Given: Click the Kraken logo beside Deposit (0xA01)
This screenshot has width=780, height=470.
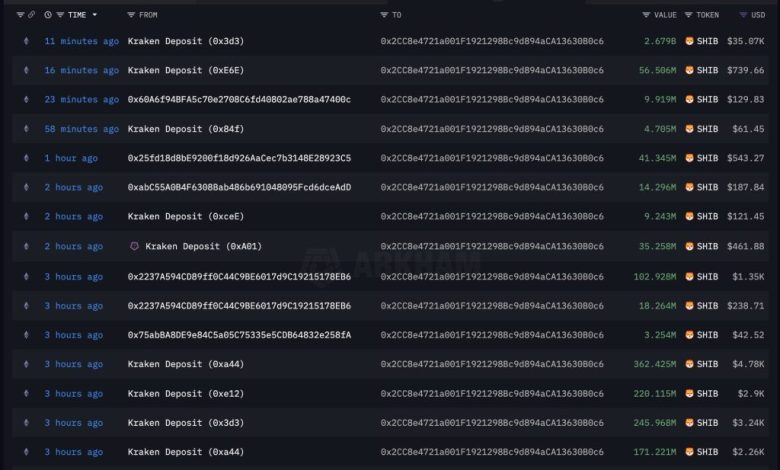Looking at the screenshot, I should tap(134, 246).
